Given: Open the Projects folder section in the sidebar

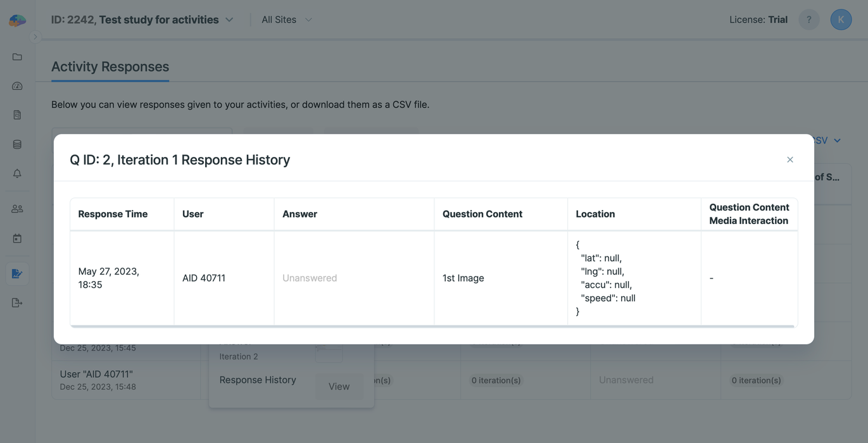Looking at the screenshot, I should click(16, 56).
